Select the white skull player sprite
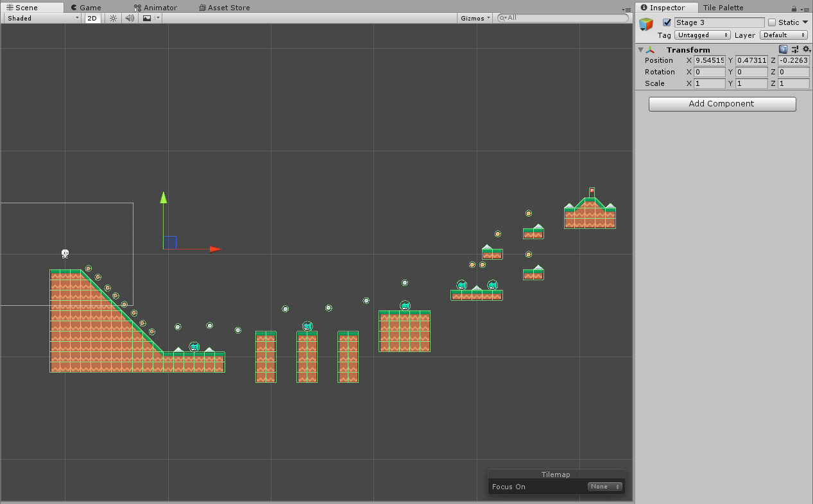 coord(65,254)
